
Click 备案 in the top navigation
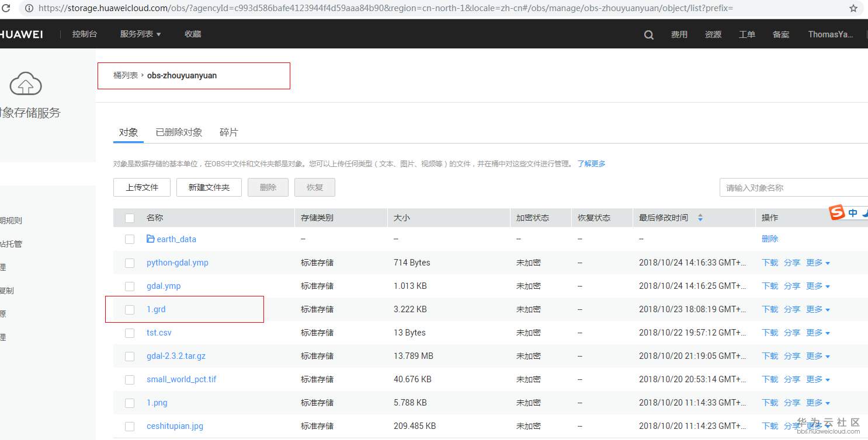tap(781, 34)
